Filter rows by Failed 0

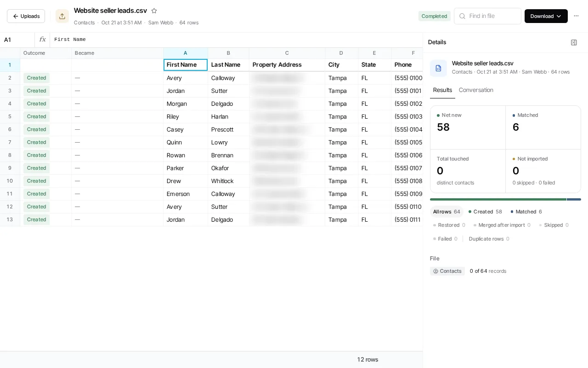[x=445, y=239]
